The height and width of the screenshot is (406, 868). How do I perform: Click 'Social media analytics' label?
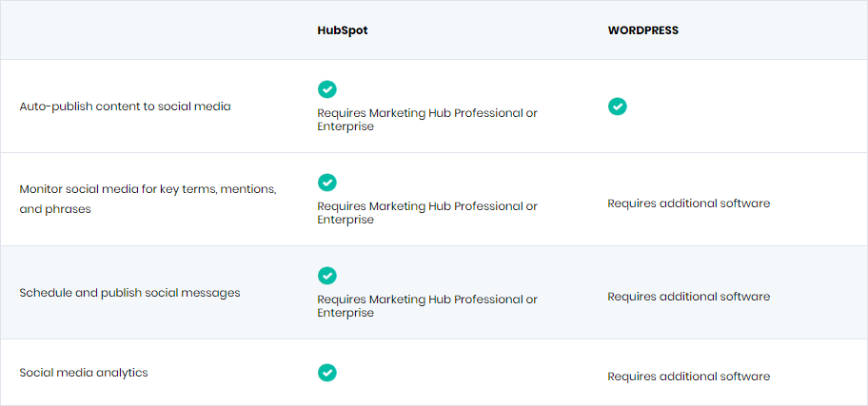click(x=84, y=373)
